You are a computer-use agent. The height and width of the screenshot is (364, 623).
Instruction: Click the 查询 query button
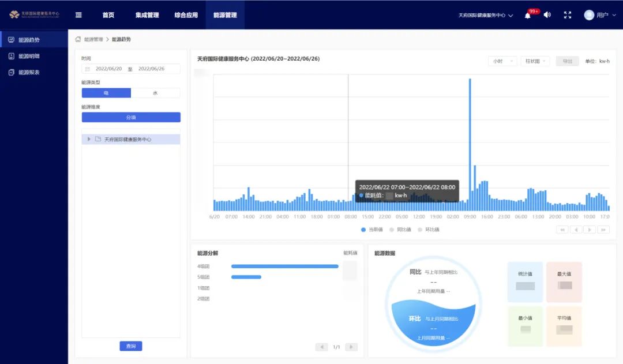pyautogui.click(x=131, y=346)
